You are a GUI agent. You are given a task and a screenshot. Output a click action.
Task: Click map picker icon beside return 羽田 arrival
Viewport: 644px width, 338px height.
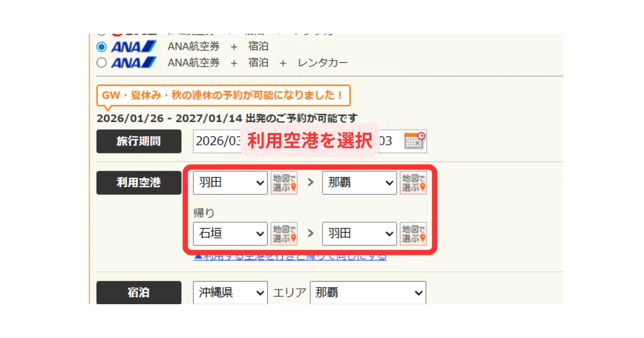[x=413, y=233]
